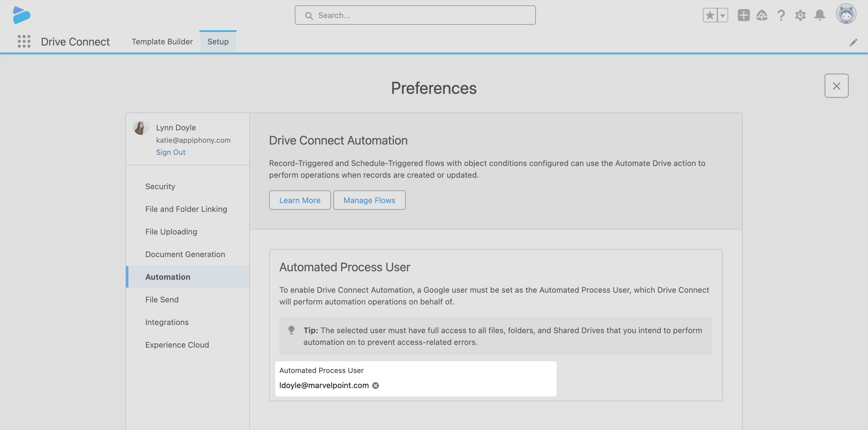The image size is (868, 430).
Task: Open the Trailhead guidance icon
Action: (x=762, y=15)
